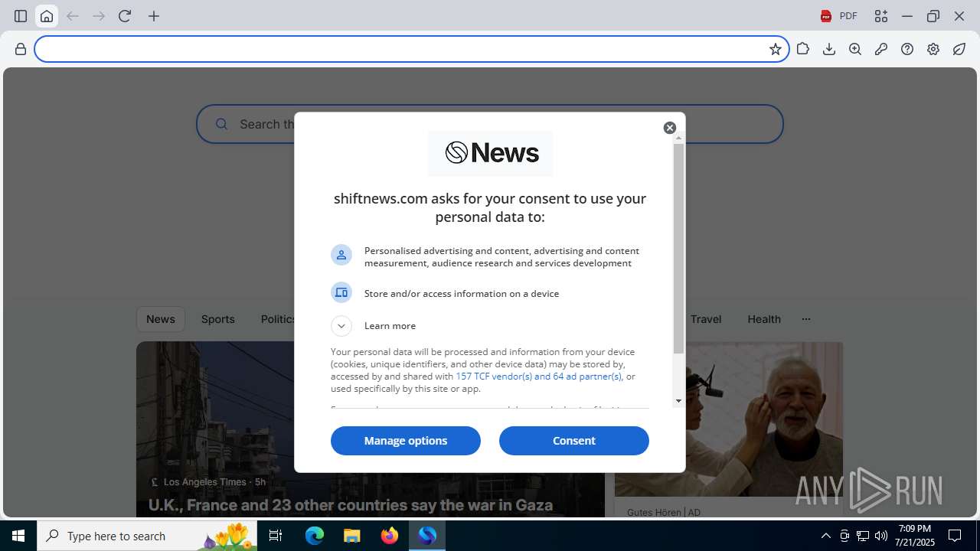Navigate back with the left arrow
Viewport: 980px width, 551px height.
[x=73, y=16]
